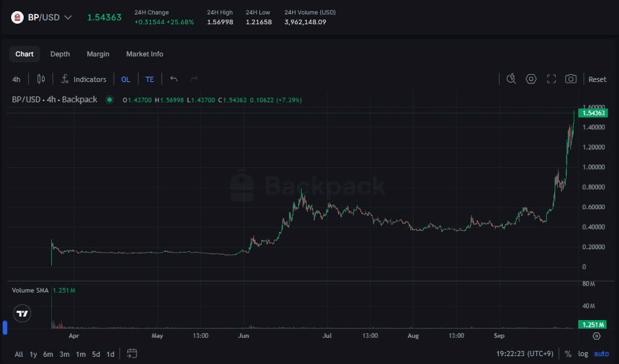Open the Margin tab
The image size is (619, 364).
coord(98,54)
